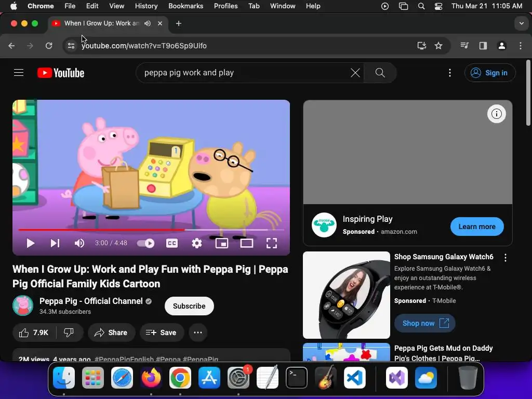Click Shop now on Samsung ad
532x399 pixels.
click(x=424, y=323)
